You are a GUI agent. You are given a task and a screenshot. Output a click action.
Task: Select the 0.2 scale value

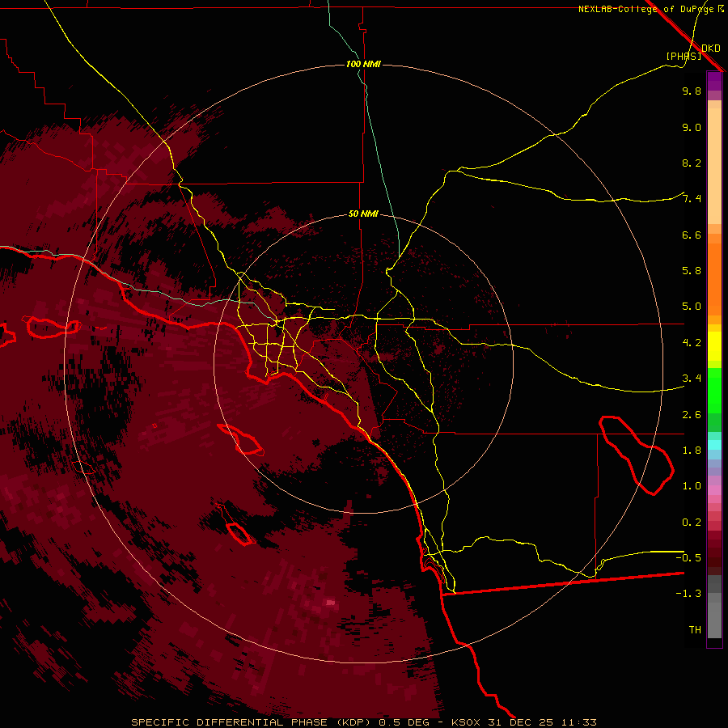pyautogui.click(x=692, y=523)
